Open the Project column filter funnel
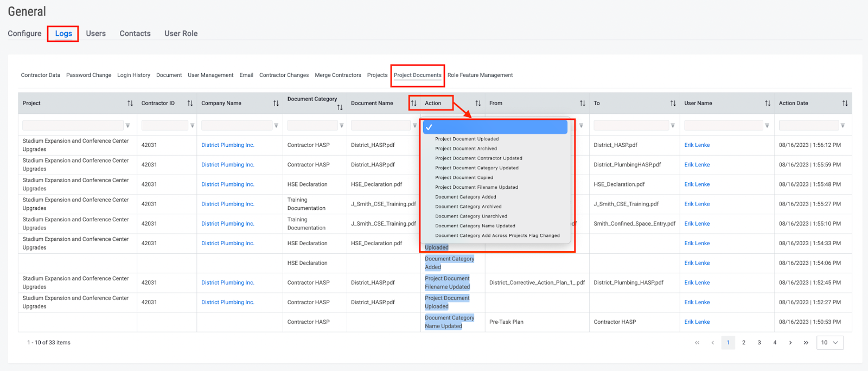 pos(127,126)
